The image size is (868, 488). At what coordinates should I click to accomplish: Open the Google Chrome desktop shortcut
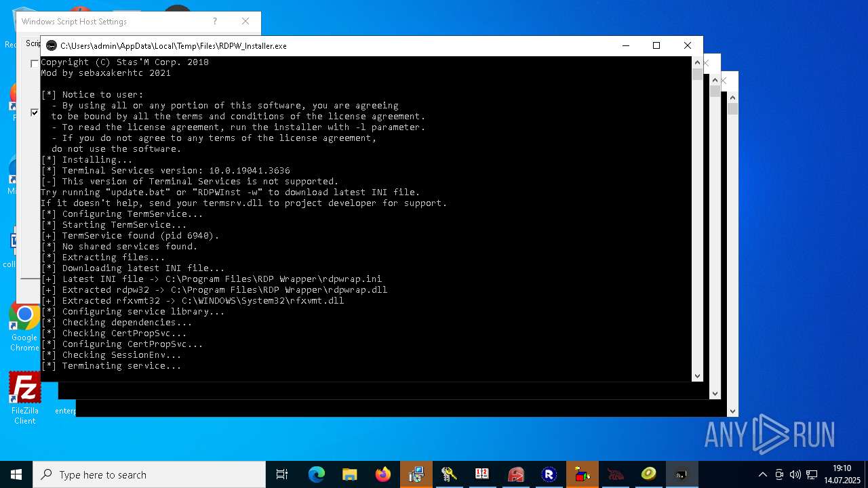pyautogui.click(x=24, y=328)
